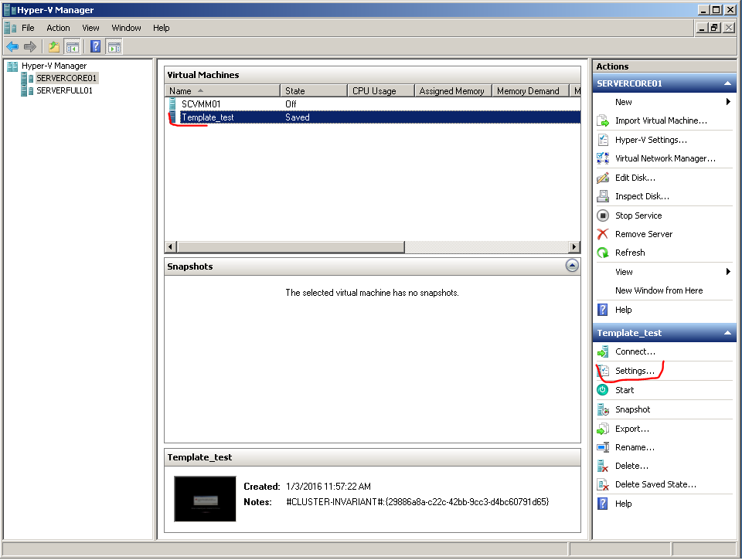
Task: Click the Back arrow toolbar icon
Action: [12, 46]
